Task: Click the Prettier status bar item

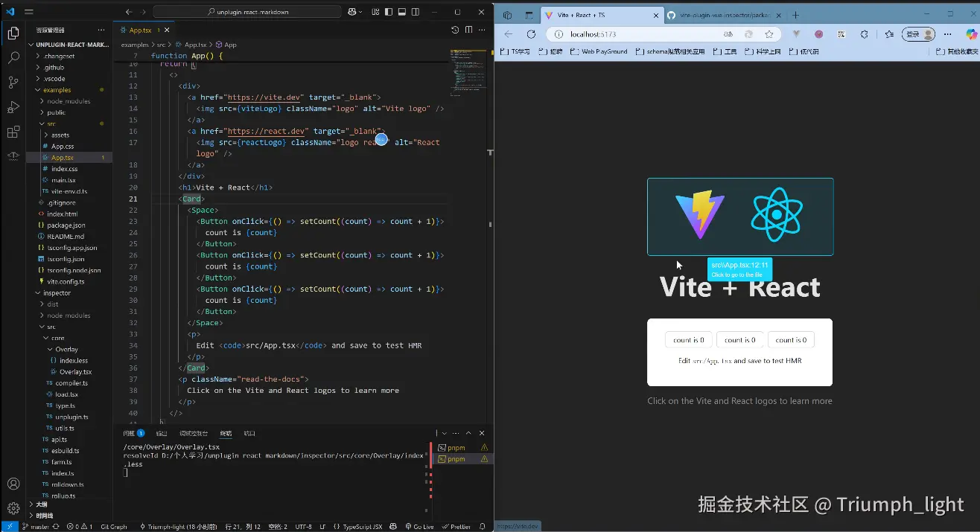Action: [x=456, y=526]
